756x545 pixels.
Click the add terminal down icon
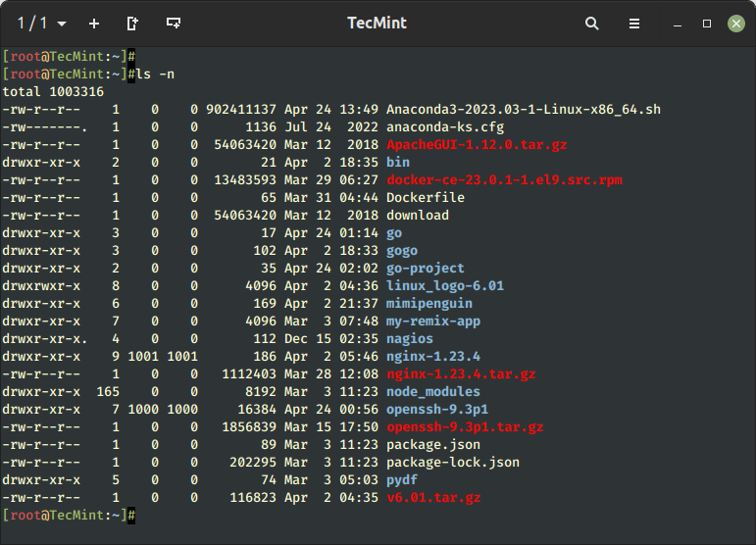[174, 23]
